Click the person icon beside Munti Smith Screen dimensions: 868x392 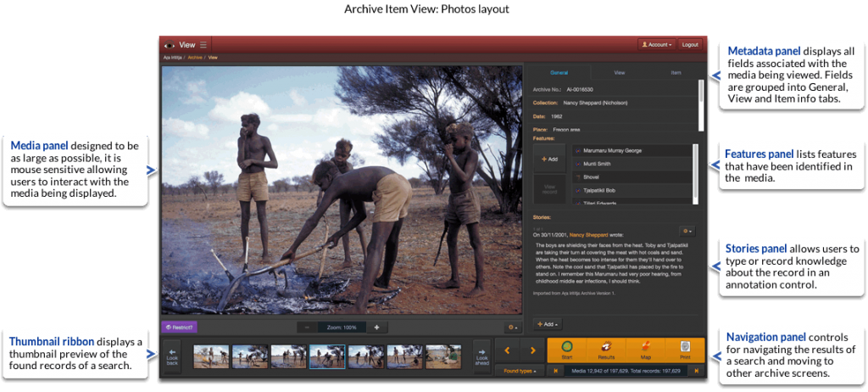[578, 164]
